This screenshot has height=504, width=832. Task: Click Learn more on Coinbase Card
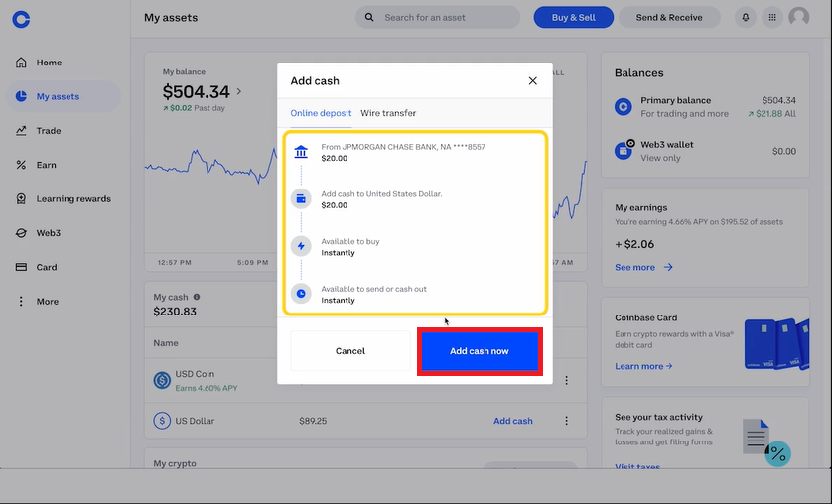click(x=643, y=366)
